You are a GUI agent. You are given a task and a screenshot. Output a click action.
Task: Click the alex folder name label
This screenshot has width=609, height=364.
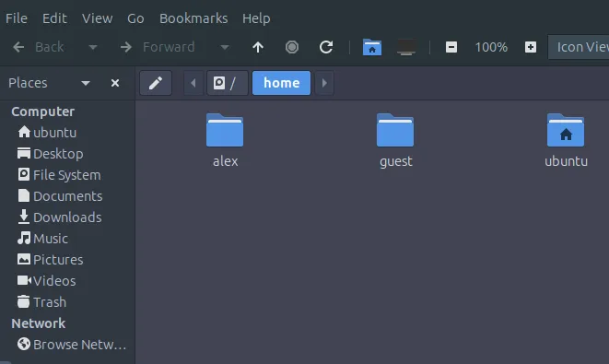[226, 161]
